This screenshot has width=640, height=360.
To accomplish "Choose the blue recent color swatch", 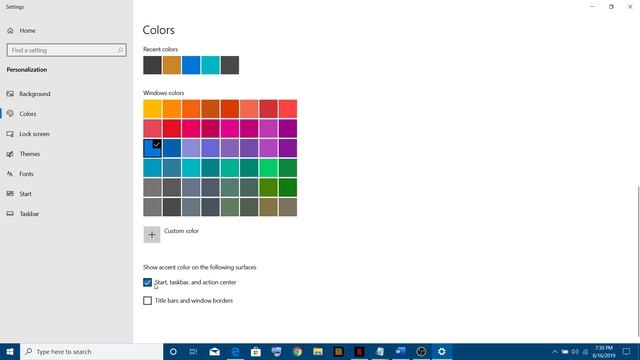I will coord(191,65).
